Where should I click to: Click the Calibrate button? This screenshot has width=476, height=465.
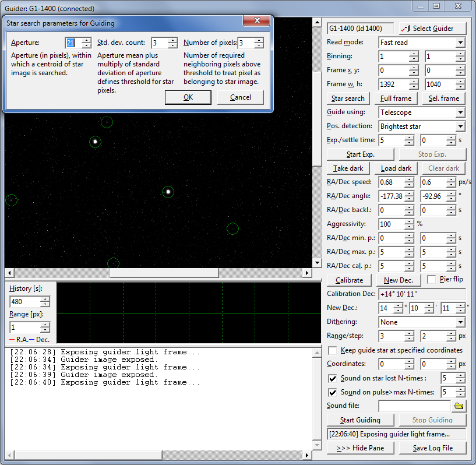click(349, 280)
